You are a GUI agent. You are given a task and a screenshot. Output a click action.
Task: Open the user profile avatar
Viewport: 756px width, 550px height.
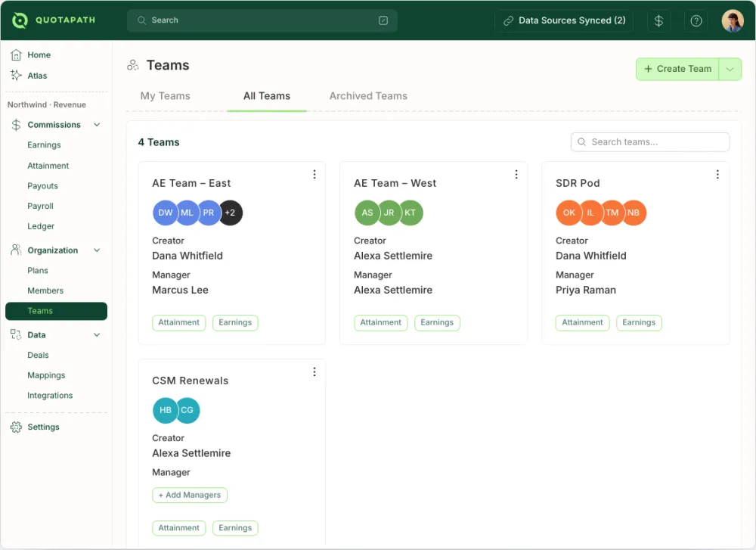pyautogui.click(x=733, y=20)
